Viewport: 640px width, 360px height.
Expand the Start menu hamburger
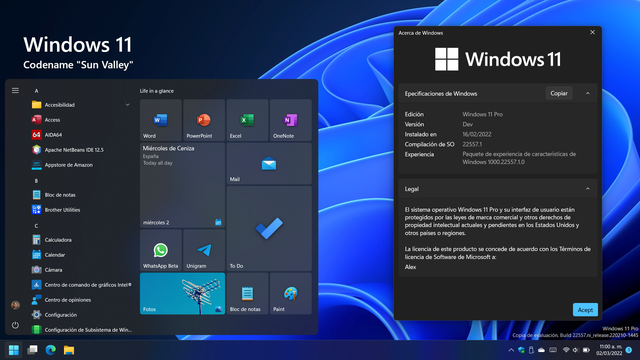(16, 91)
